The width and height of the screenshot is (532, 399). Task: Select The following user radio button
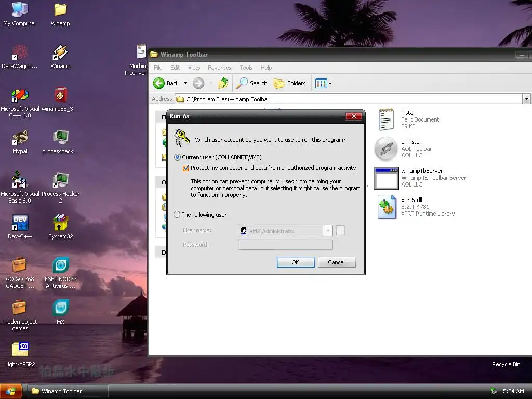click(177, 215)
